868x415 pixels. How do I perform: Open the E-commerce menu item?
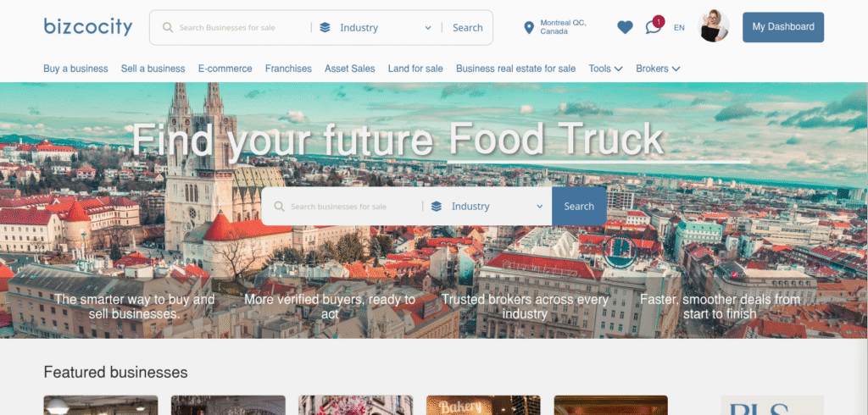(x=225, y=69)
